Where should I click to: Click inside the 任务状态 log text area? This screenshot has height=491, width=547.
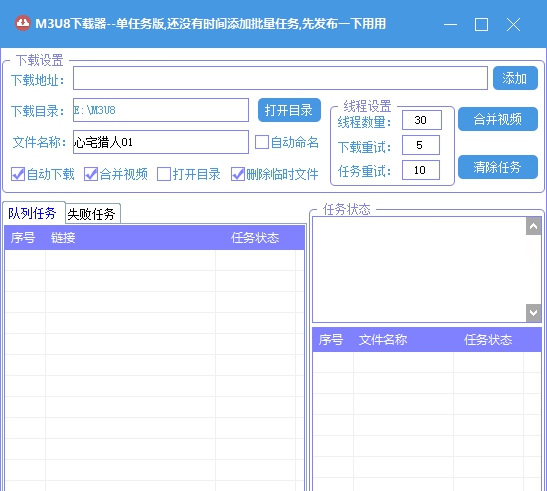click(x=419, y=269)
